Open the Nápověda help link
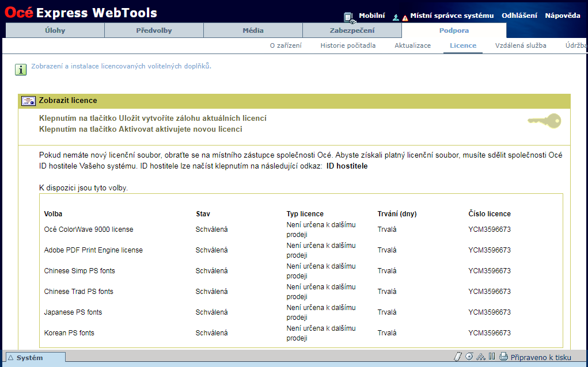This screenshot has width=588, height=367. point(563,16)
